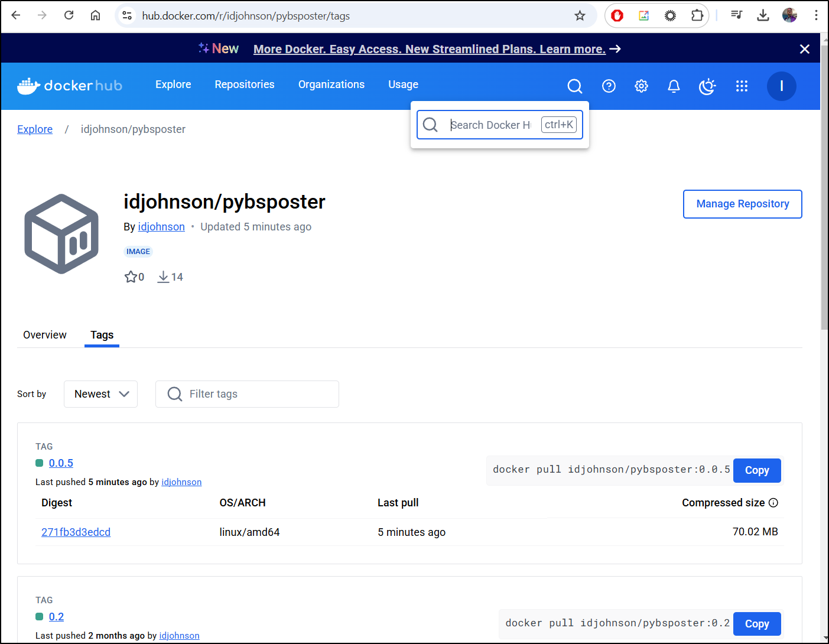Screen dimensions: 829x644
Task: Click the 'linux/amd64' cell
Action: pyautogui.click(x=249, y=532)
